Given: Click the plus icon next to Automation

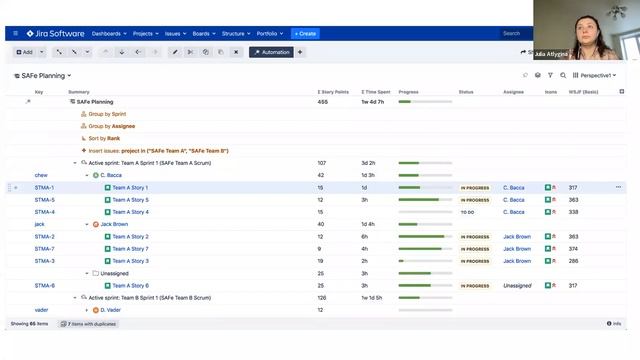Looking at the screenshot, I should point(300,52).
